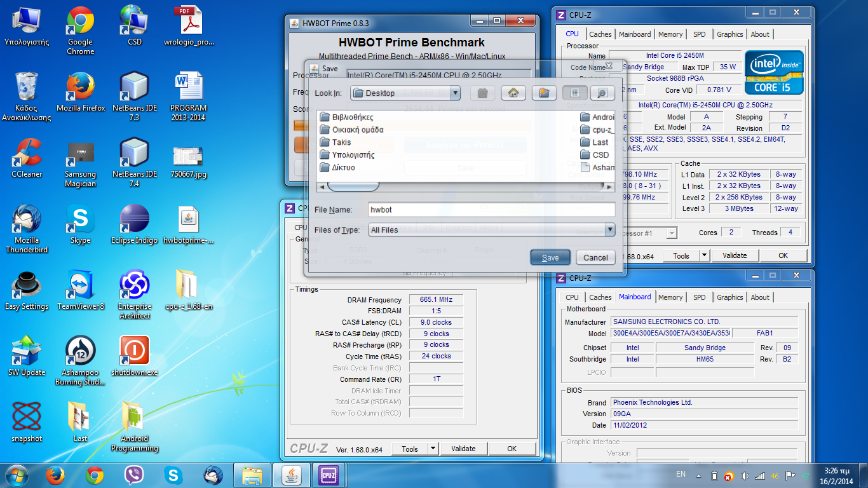Select Mozilla Thunderbird desktop icon
Screen dimensions: 868x488
27,229
